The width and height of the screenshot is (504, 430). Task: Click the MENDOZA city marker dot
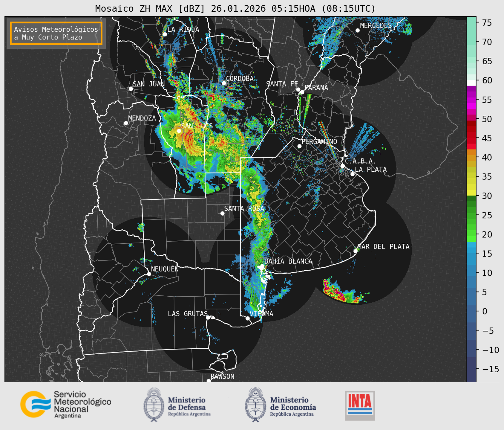click(x=126, y=123)
